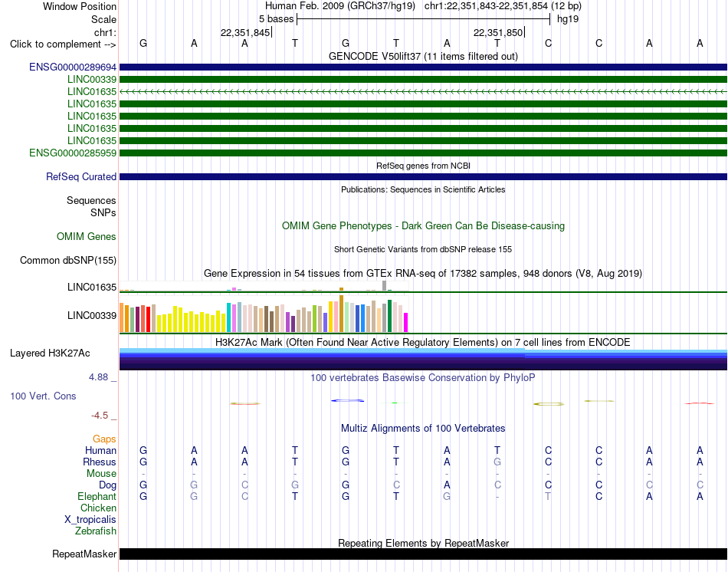728x572 pixels.
Task: Click the GENCODE V50lift37 track title
Action: click(423, 56)
